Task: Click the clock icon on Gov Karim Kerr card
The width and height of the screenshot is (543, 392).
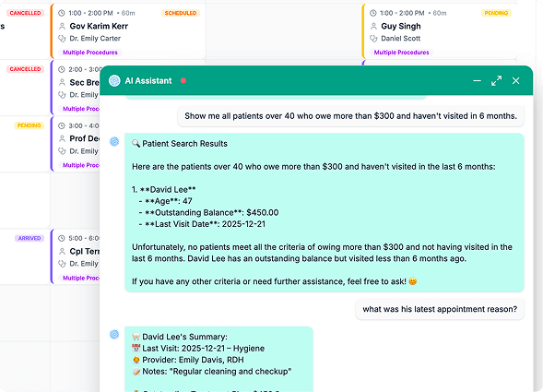Action: 62,13
